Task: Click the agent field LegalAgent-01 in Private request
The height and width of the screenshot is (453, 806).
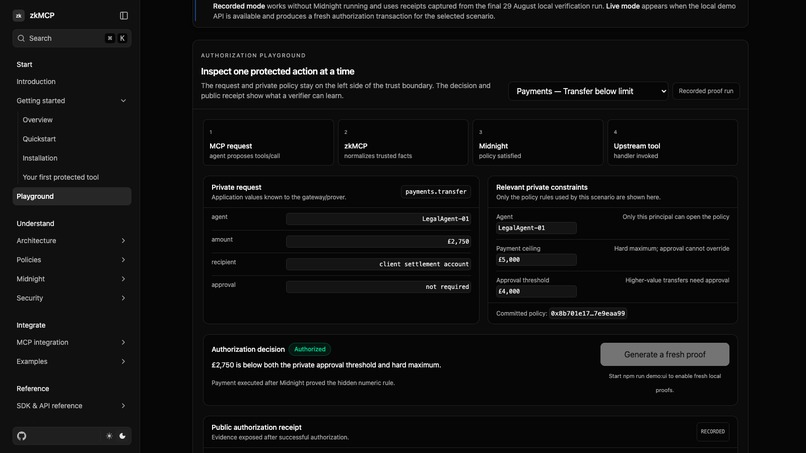Action: 378,219
